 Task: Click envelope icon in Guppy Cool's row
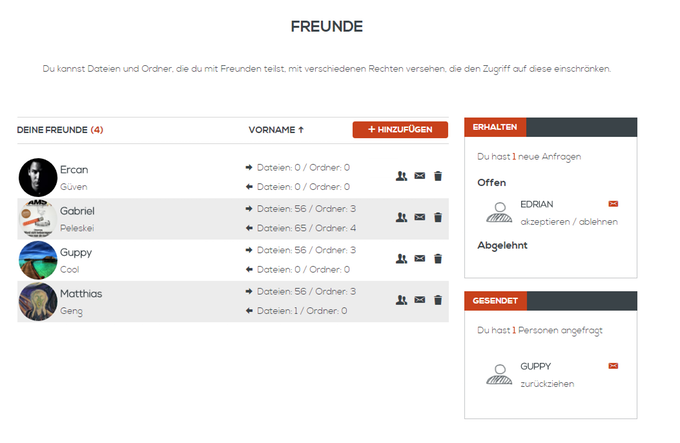(419, 259)
